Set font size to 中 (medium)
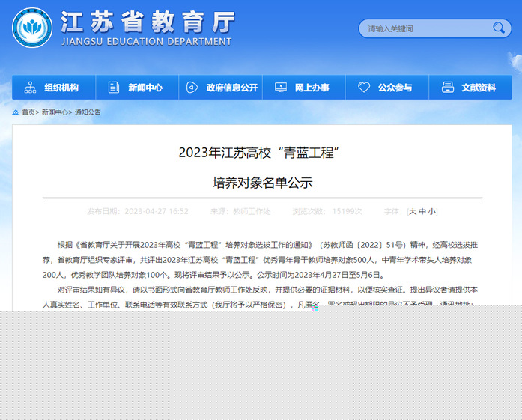 (x=422, y=212)
